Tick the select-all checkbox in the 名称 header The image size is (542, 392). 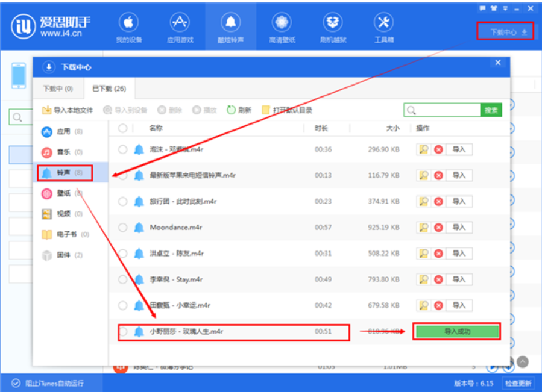click(x=123, y=128)
